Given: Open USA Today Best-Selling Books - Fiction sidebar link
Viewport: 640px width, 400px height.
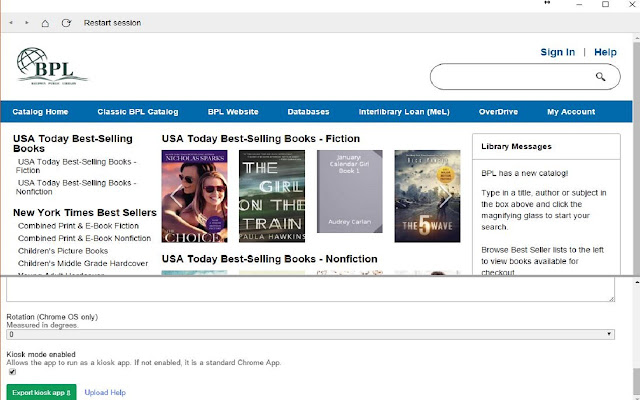Looking at the screenshot, I should (76, 166).
